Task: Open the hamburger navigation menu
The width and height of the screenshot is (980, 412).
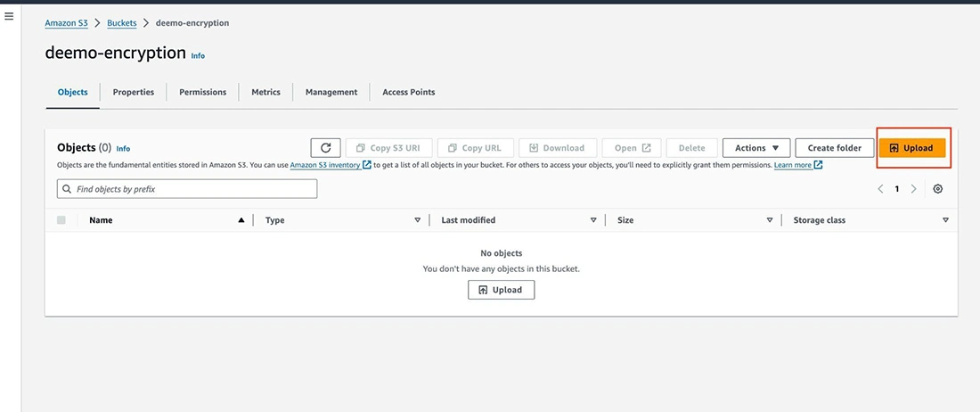Action: (9, 16)
